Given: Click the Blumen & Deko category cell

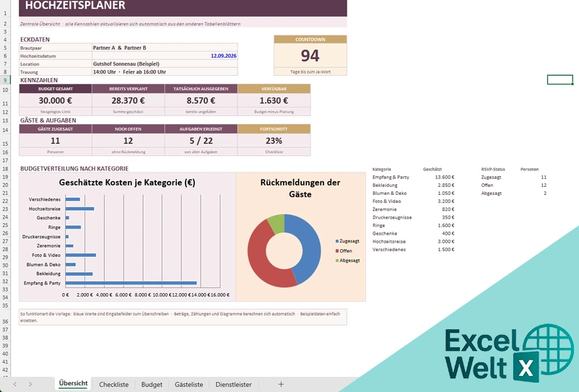Looking at the screenshot, I should click(390, 193).
